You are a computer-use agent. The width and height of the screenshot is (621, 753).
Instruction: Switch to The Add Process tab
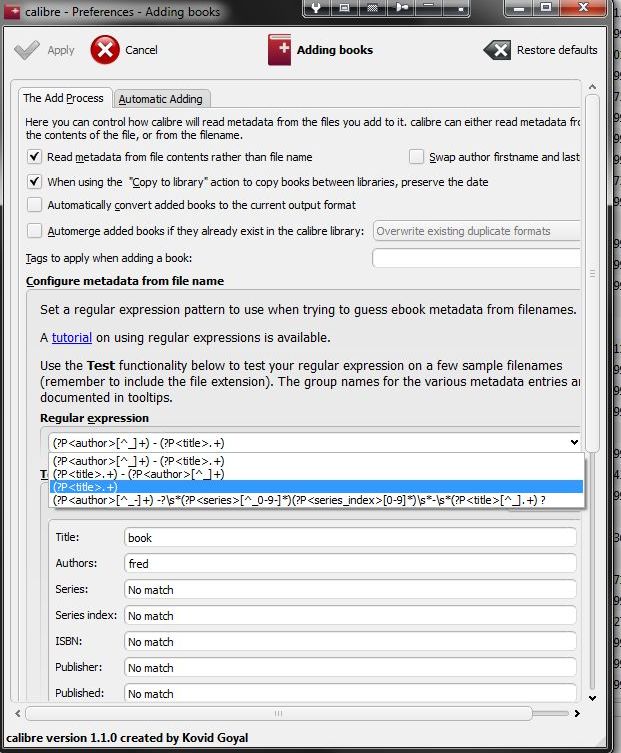tap(63, 98)
